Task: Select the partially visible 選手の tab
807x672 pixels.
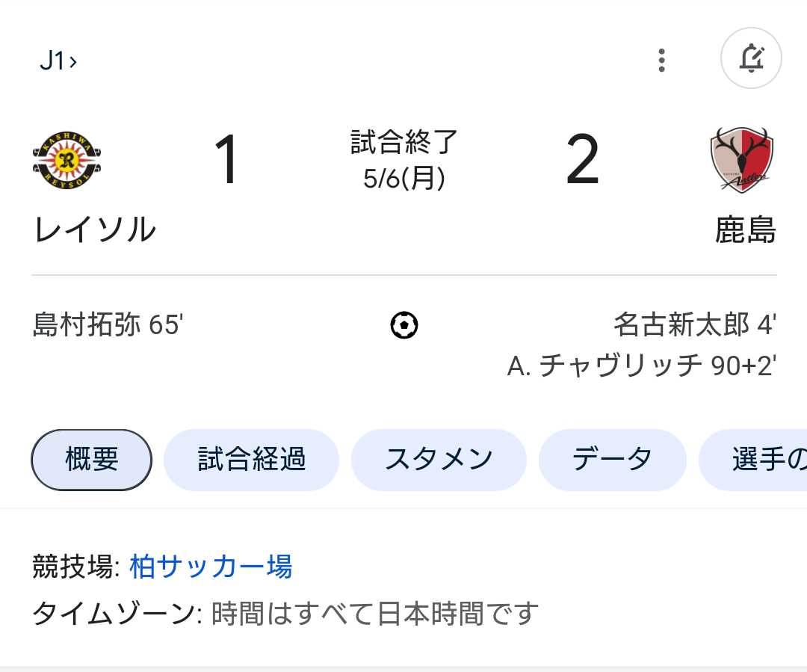Action: pos(762,460)
